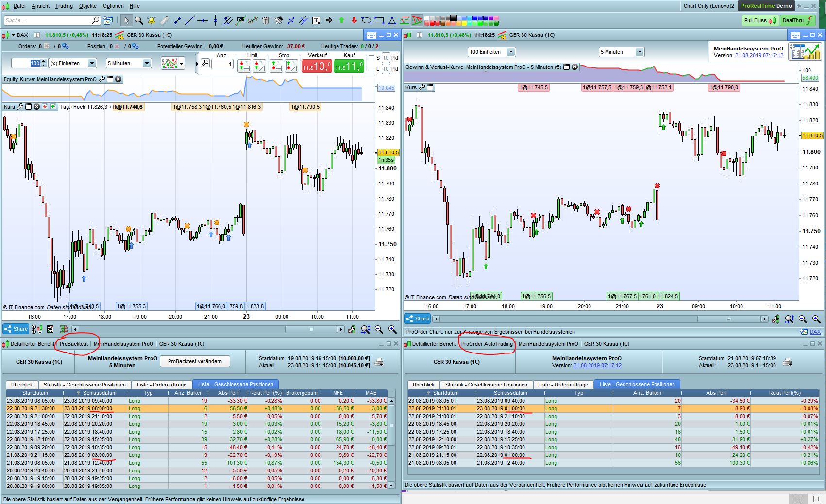Click the left chart horizontal scrollbar thumb

coord(311,329)
